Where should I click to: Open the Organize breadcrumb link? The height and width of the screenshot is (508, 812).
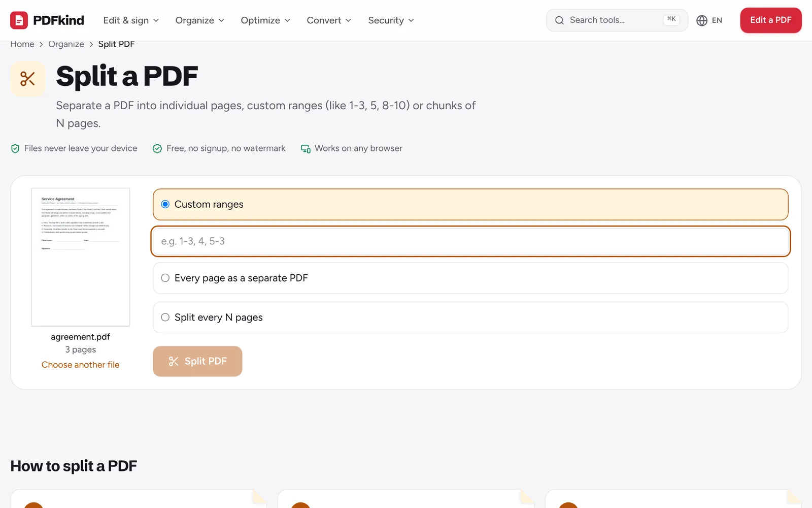coord(66,44)
